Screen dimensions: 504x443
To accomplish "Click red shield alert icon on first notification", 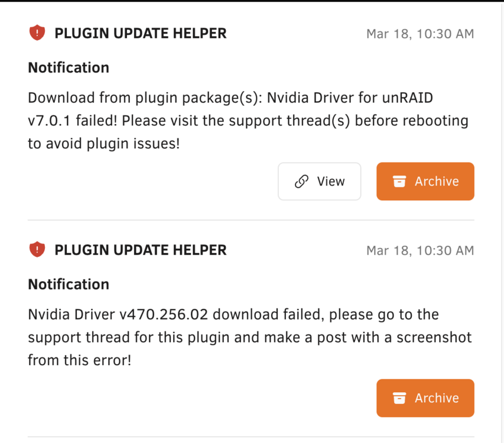I will (37, 32).
